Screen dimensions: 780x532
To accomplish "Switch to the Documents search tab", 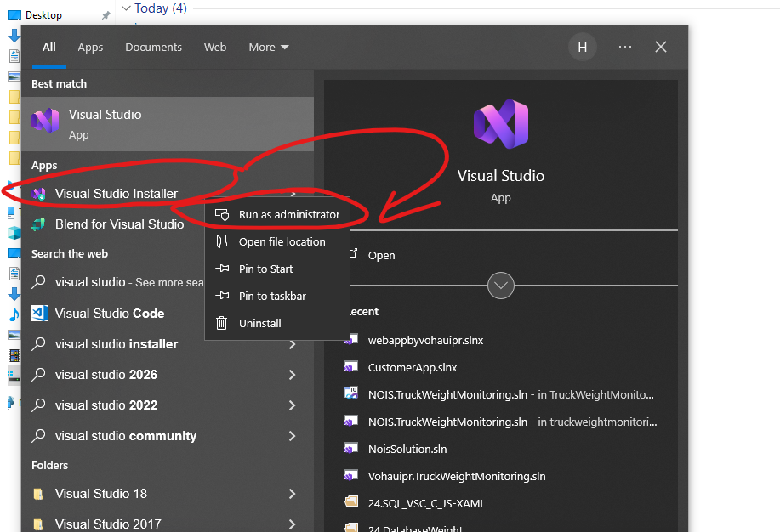I will coord(153,48).
